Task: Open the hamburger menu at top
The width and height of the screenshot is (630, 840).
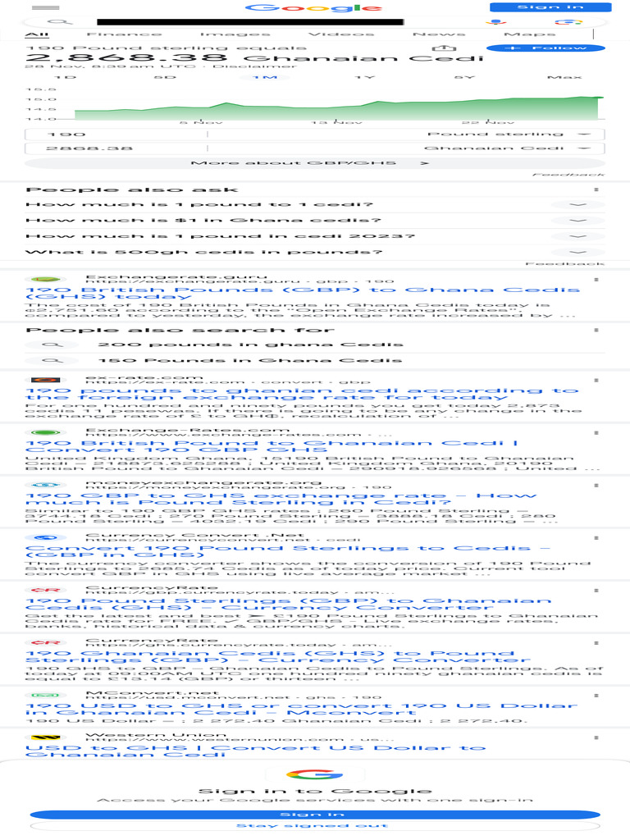Action: click(46, 7)
